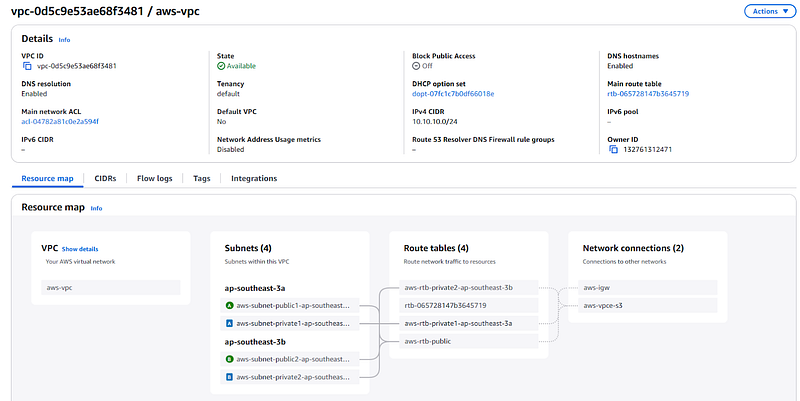
Task: Click the IPv4 CIDR value 10.10.10.0/24
Action: coord(435,121)
